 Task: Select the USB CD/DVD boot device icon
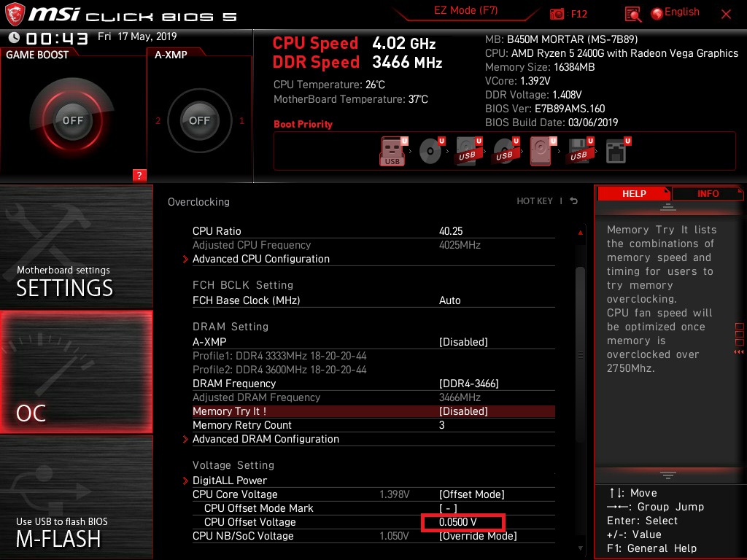click(x=505, y=152)
